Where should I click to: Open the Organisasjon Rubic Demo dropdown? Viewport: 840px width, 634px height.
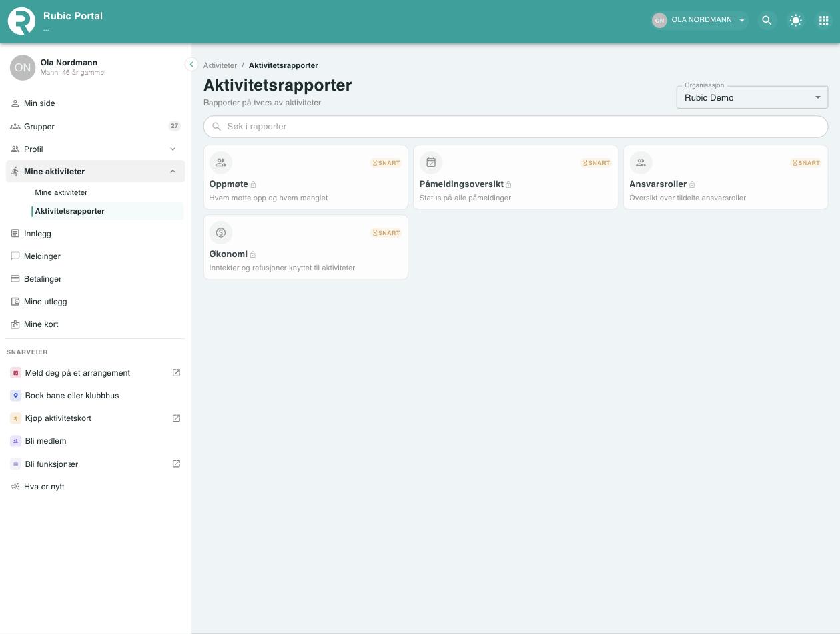coord(752,97)
